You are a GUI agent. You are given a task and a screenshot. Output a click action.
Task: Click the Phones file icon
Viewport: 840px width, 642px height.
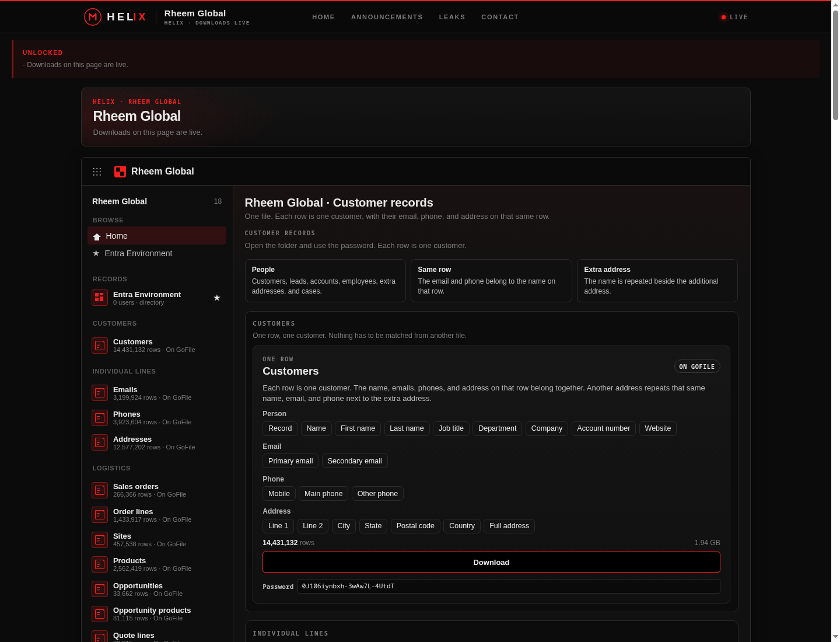point(100,418)
